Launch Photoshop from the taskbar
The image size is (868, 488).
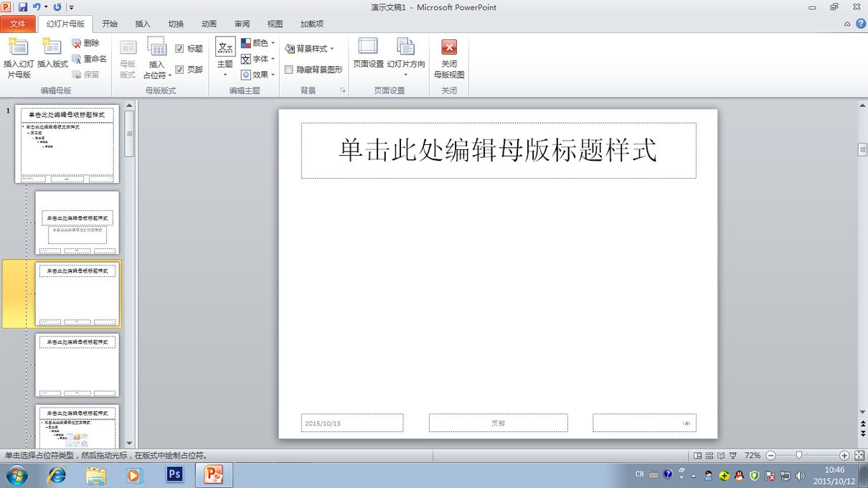pyautogui.click(x=174, y=474)
